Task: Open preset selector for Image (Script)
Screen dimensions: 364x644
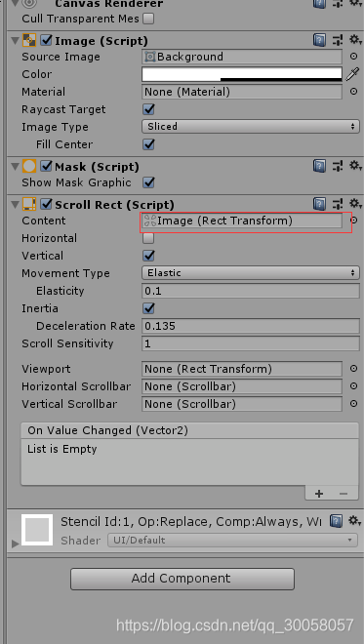Action: [338, 40]
